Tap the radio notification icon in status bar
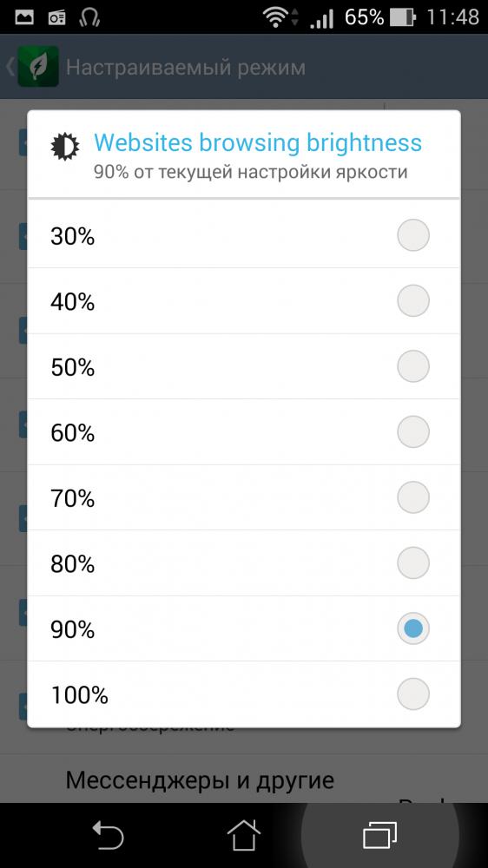The image size is (488, 868). (x=57, y=18)
